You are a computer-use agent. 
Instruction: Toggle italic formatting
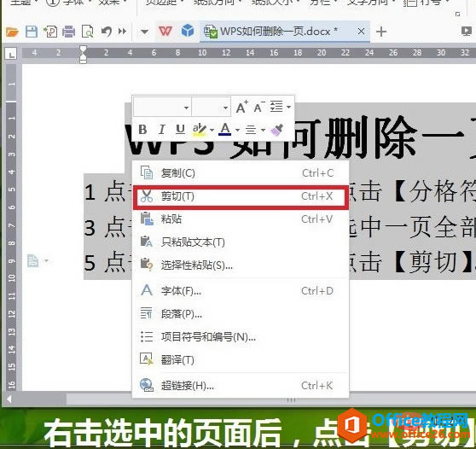point(161,130)
